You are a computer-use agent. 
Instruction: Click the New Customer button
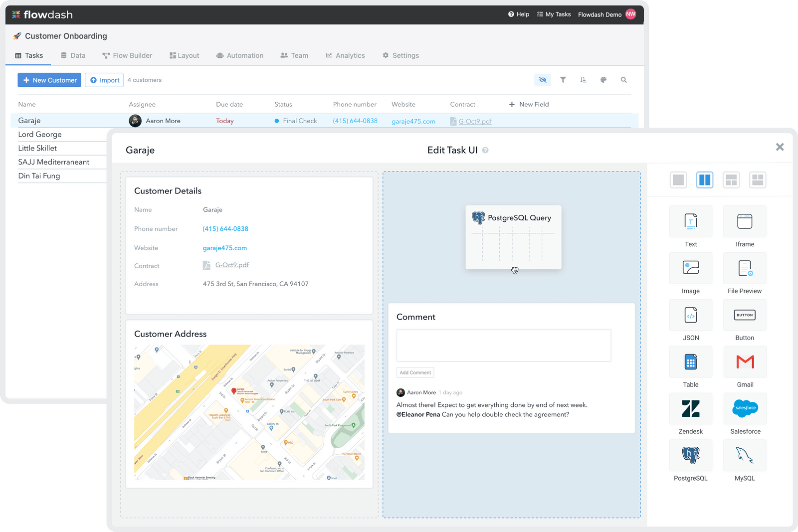pyautogui.click(x=49, y=80)
